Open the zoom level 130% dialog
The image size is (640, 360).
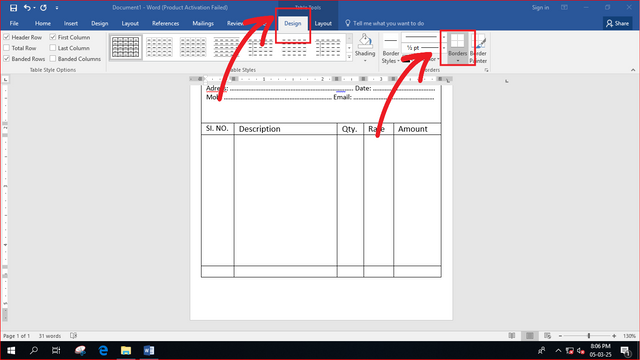coord(629,336)
